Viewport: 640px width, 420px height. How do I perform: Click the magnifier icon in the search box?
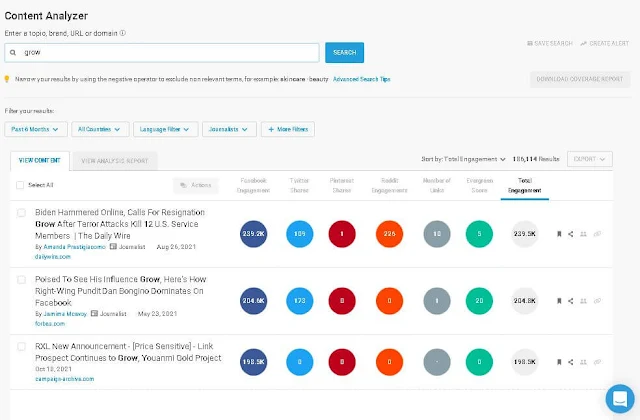tap(13, 53)
